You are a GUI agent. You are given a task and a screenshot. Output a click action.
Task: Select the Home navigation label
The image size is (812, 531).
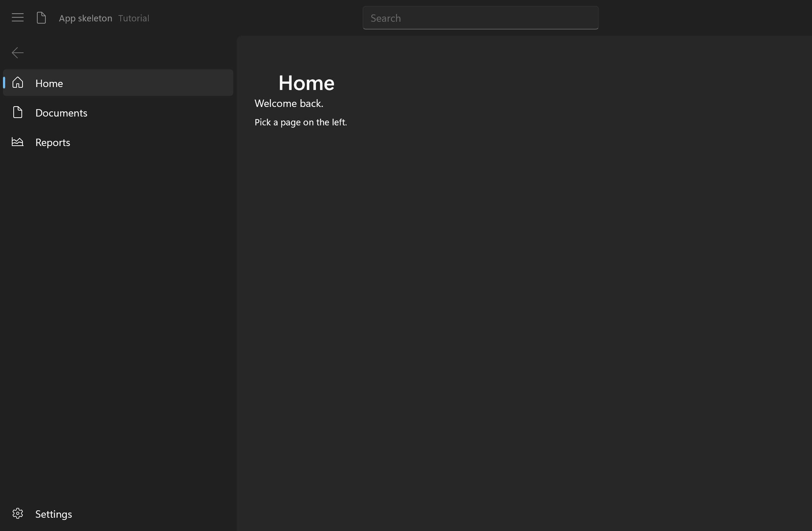click(49, 83)
